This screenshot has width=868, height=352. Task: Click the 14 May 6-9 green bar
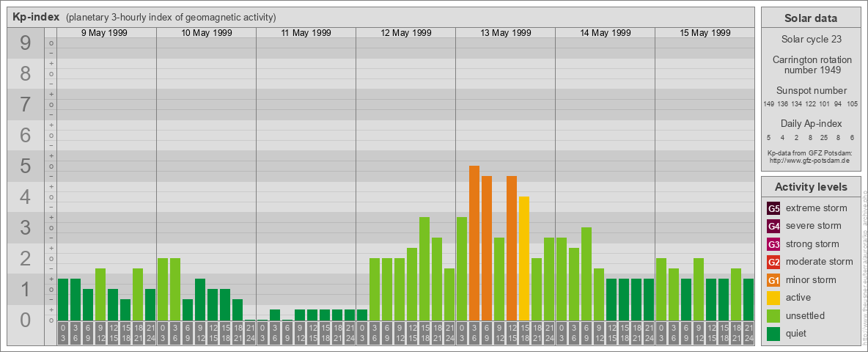pos(586,274)
